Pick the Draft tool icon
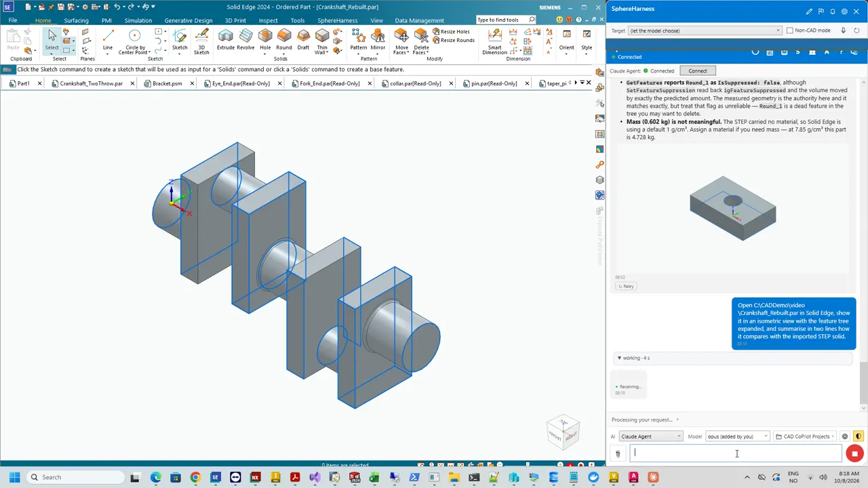 coord(303,39)
